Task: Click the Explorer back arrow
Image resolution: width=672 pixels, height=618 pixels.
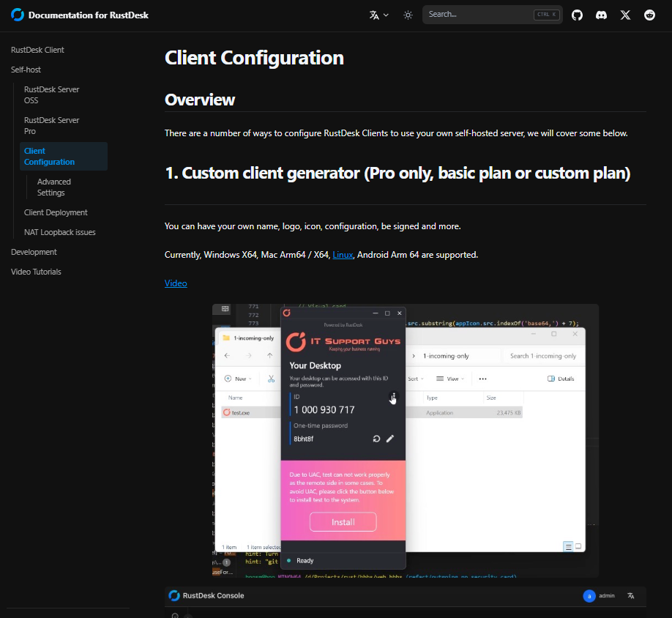Action: click(227, 356)
